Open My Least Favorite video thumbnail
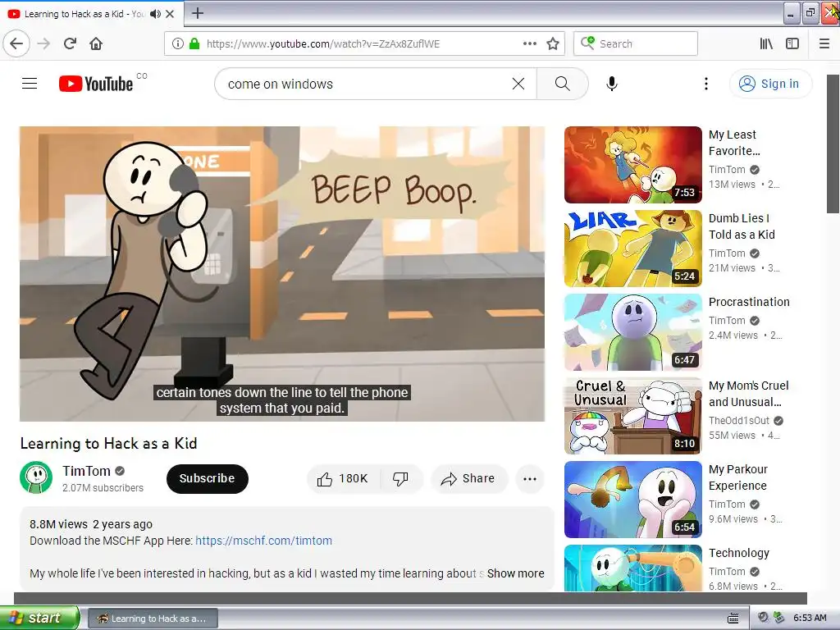This screenshot has width=840, height=630. click(633, 165)
